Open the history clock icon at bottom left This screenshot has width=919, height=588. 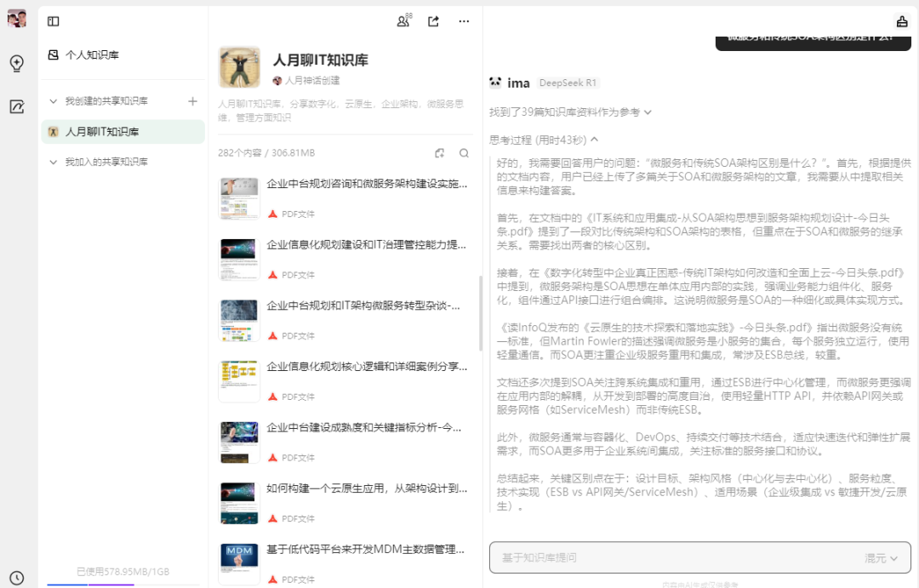17,578
